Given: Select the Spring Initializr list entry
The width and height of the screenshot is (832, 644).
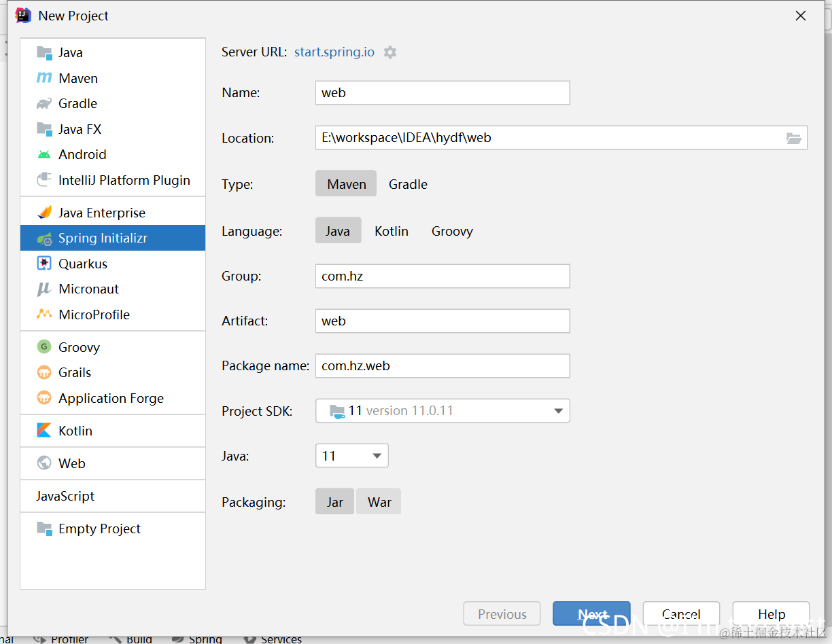Looking at the screenshot, I should [113, 238].
